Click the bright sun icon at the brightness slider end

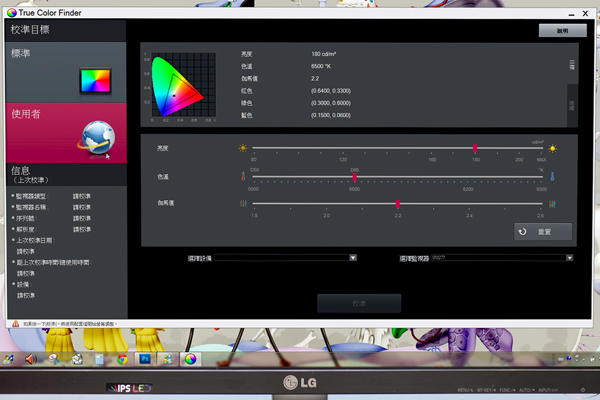pos(552,148)
